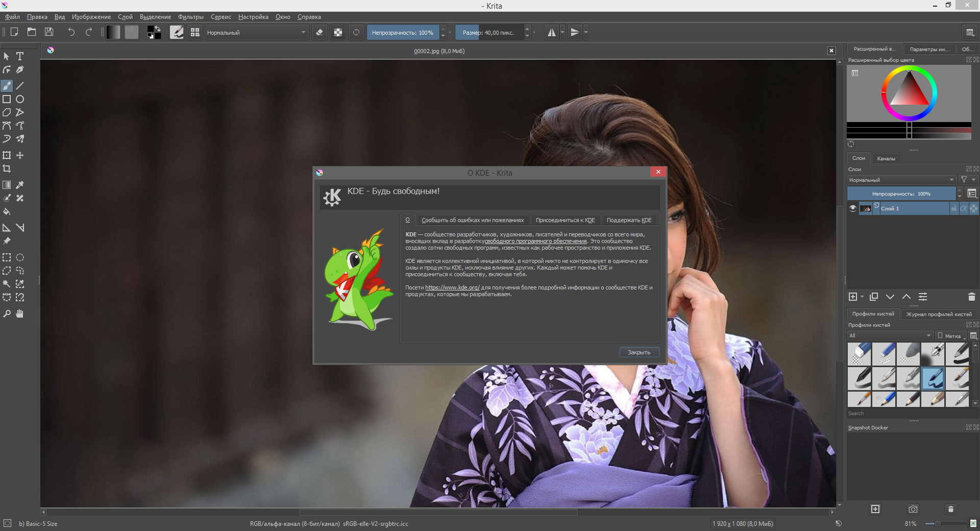Toggle visibility of Слой 1
Image resolution: width=980 pixels, height=531 pixels.
[x=852, y=208]
